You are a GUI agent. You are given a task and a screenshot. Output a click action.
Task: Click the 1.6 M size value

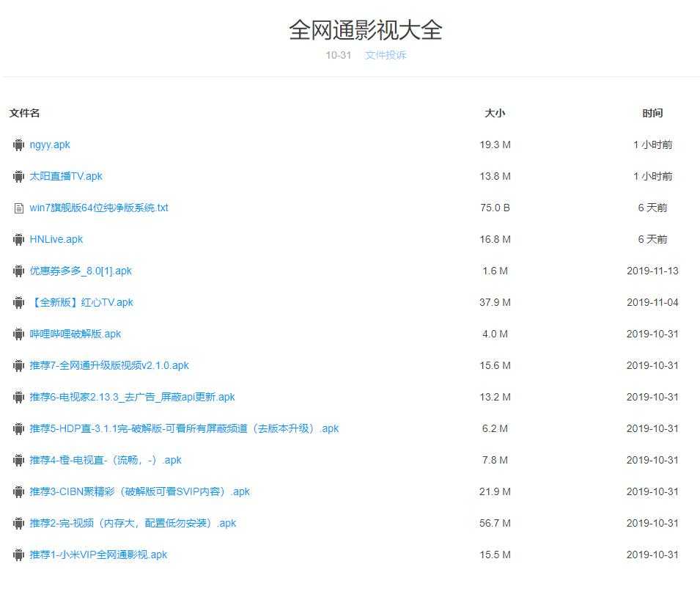tap(495, 271)
